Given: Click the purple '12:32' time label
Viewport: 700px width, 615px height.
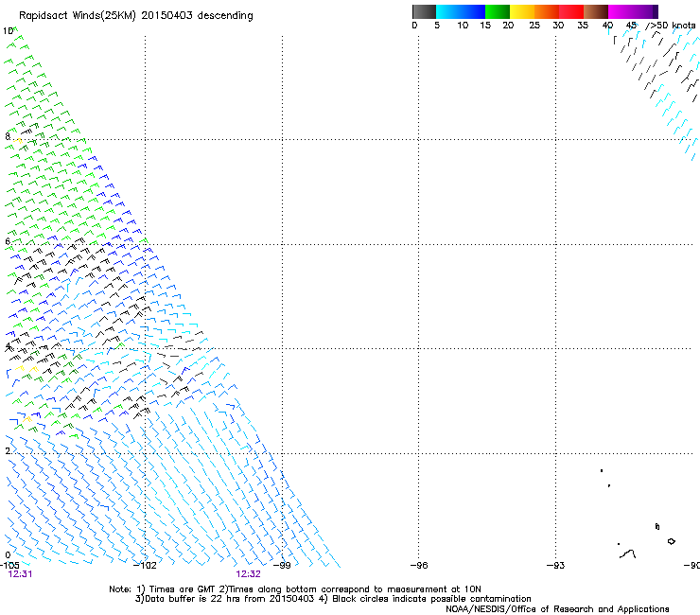Looking at the screenshot, I should pos(248,574).
